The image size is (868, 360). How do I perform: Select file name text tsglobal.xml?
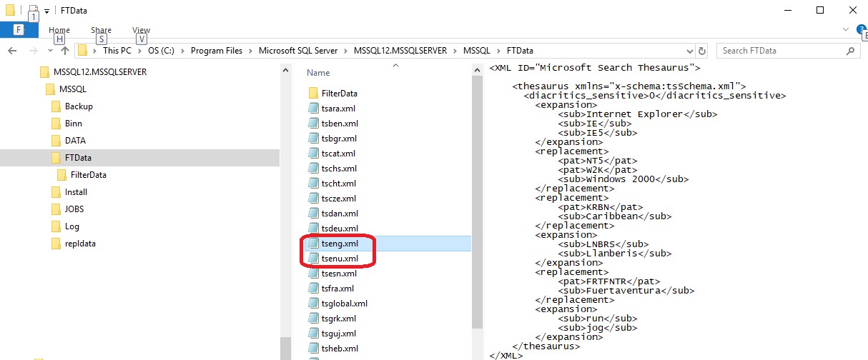345,304
